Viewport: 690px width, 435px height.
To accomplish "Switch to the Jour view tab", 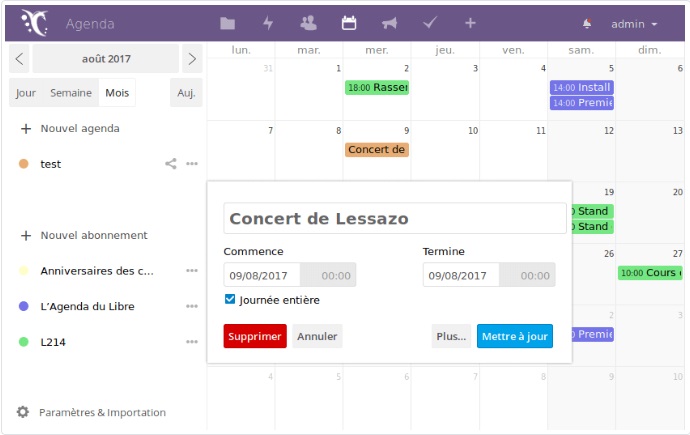I will pos(26,92).
